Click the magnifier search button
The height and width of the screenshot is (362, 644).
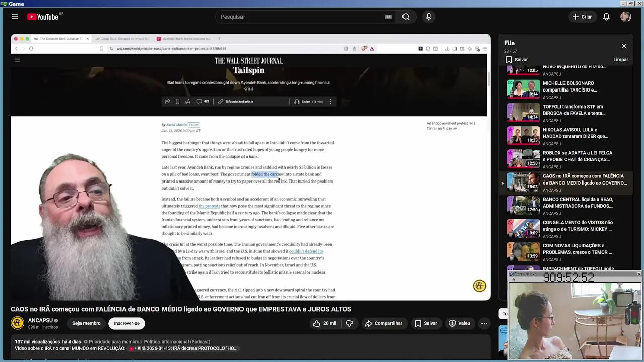406,17
